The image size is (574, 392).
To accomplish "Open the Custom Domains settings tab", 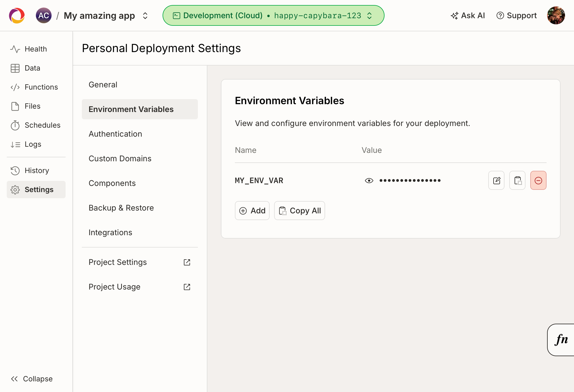I will click(x=140, y=158).
